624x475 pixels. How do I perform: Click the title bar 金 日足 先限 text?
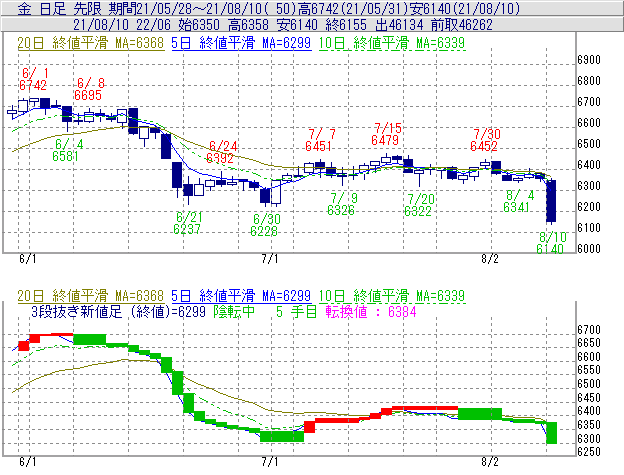click(x=62, y=9)
